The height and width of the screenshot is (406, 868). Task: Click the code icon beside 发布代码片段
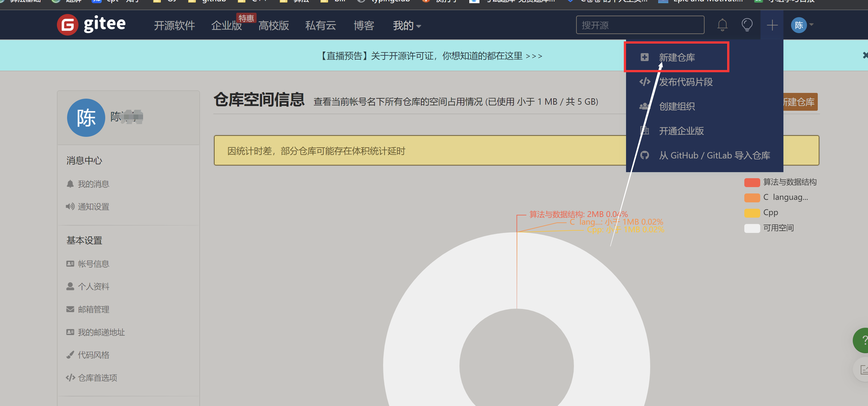tap(644, 81)
